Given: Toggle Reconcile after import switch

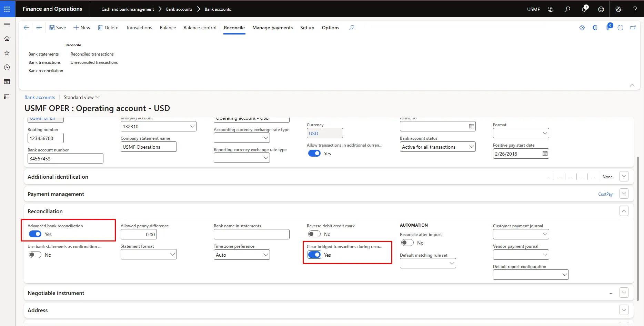Looking at the screenshot, I should click(x=407, y=243).
